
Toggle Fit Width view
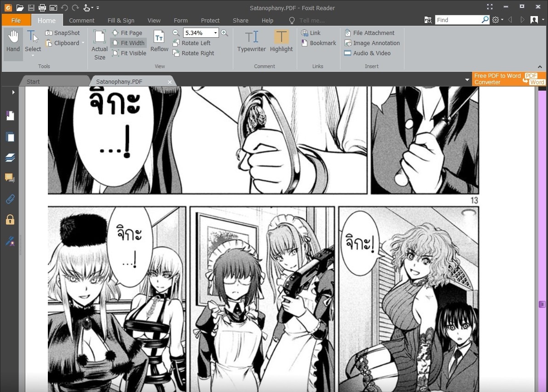point(128,43)
